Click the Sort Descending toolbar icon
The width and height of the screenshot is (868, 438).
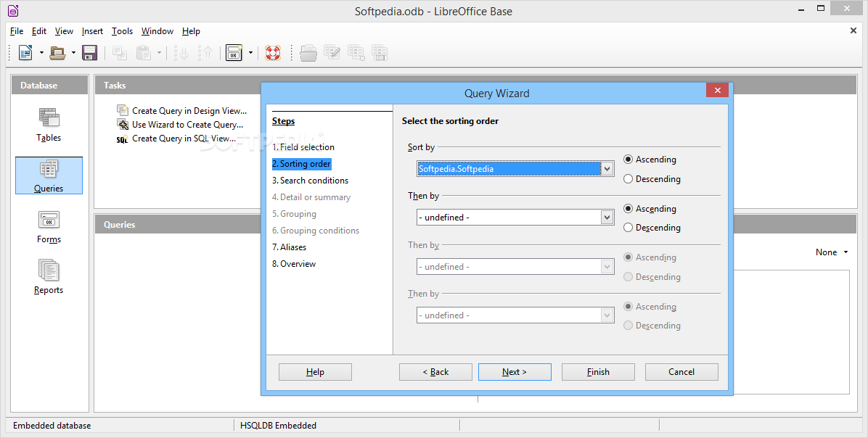pyautogui.click(x=206, y=53)
